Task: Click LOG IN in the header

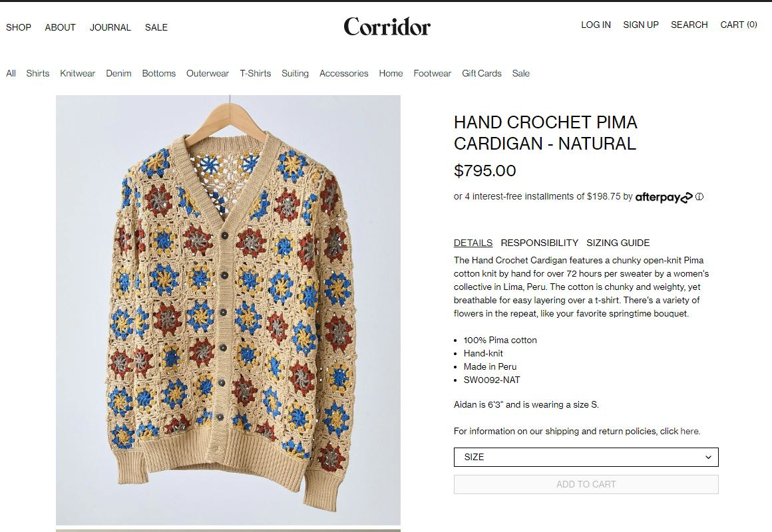Action: coord(596,25)
